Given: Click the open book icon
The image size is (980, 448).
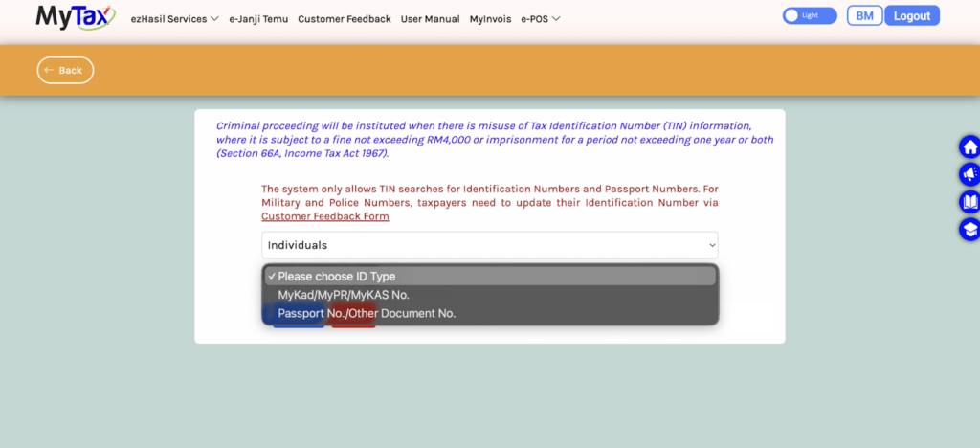Looking at the screenshot, I should 969,202.
